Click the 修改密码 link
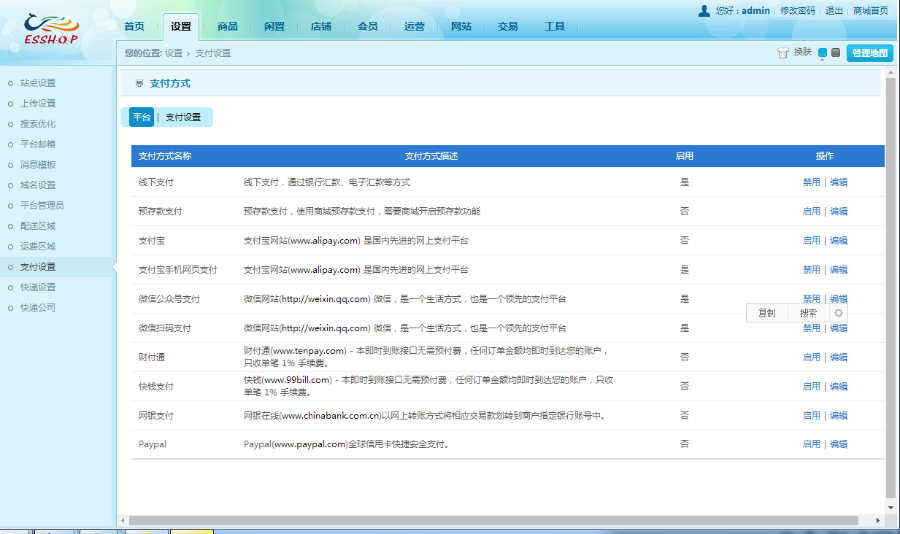 [x=797, y=10]
